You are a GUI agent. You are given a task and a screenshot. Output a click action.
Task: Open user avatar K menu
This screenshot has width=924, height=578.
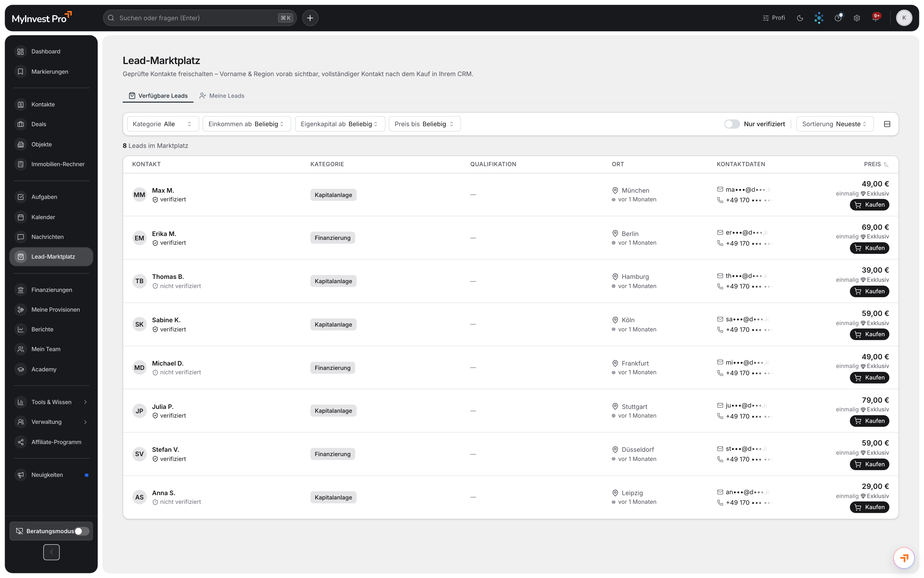point(904,18)
